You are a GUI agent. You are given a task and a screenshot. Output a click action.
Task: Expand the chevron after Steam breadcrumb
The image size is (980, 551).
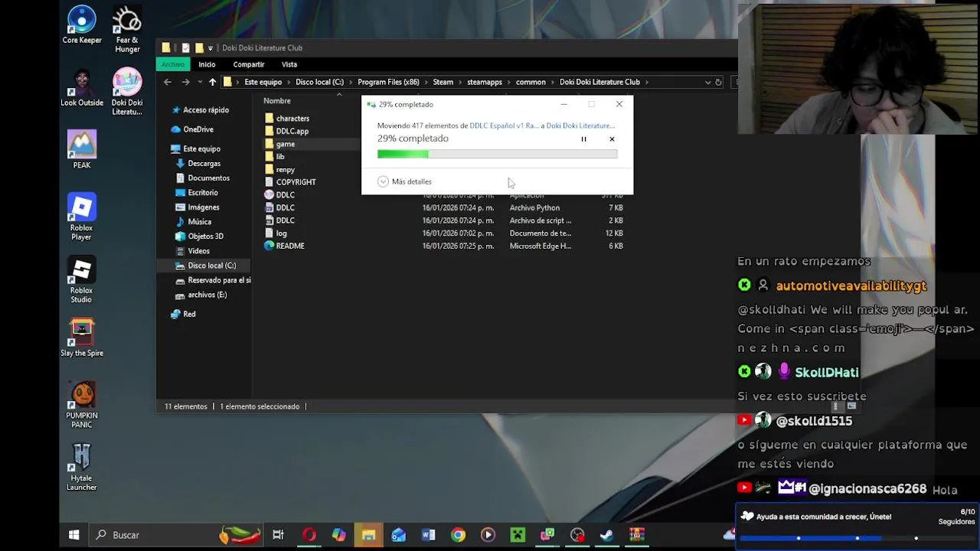[x=460, y=82]
